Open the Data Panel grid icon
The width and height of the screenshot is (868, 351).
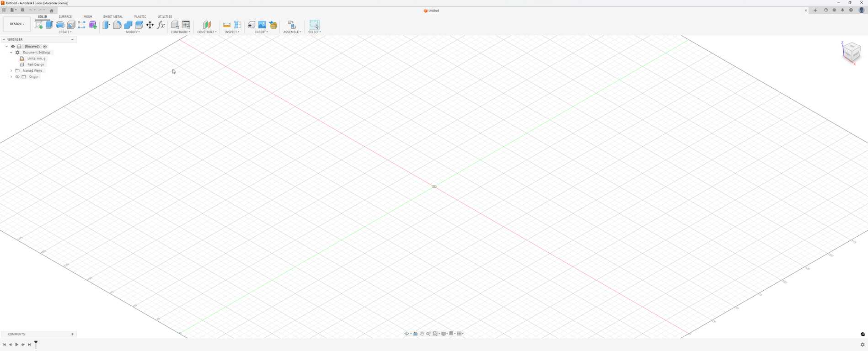pos(4,10)
